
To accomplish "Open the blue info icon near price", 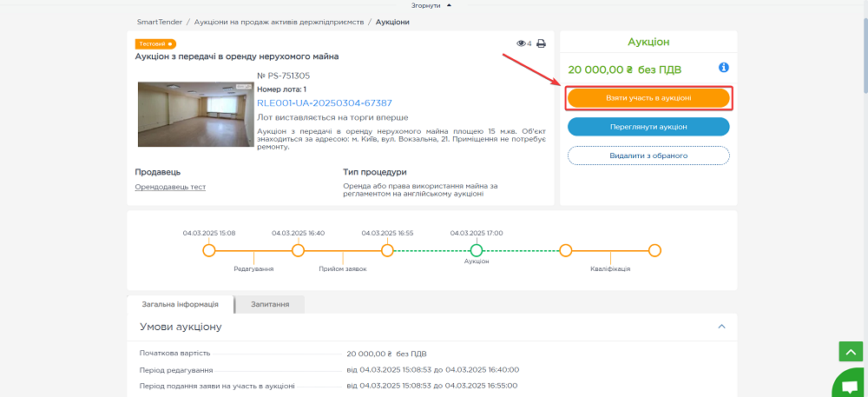I will click(723, 68).
